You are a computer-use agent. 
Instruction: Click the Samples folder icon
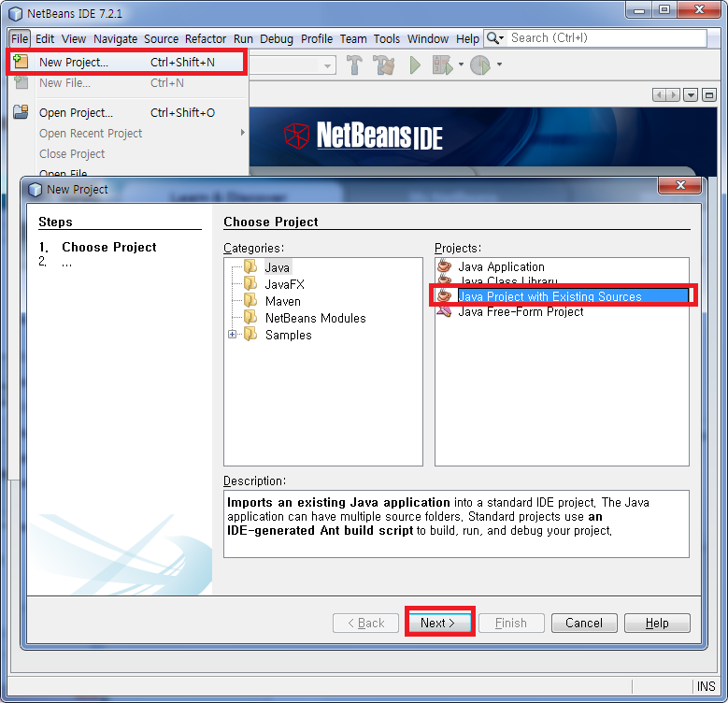tap(250, 334)
